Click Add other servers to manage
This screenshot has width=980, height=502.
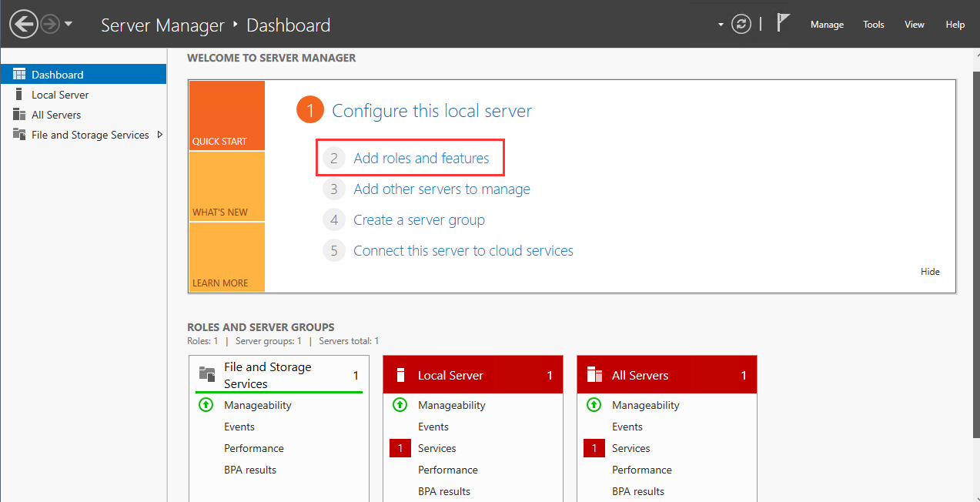point(442,189)
